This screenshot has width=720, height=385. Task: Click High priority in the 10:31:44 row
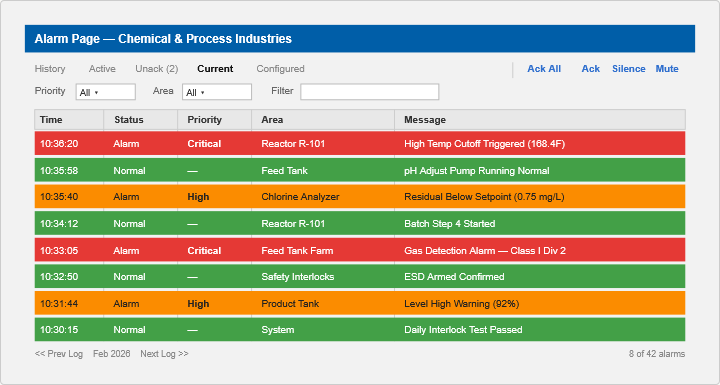click(198, 304)
